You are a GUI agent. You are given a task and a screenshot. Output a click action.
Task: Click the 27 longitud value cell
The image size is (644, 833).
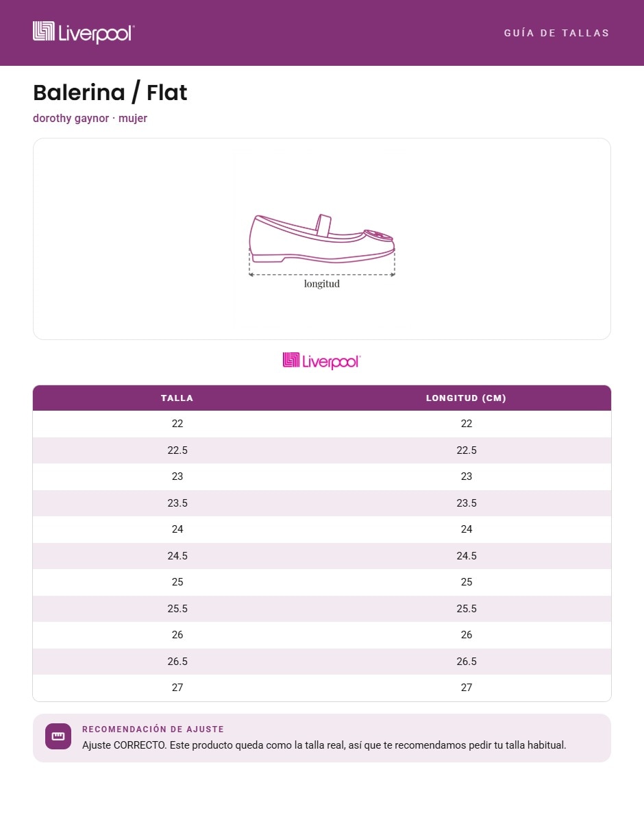[x=467, y=688]
